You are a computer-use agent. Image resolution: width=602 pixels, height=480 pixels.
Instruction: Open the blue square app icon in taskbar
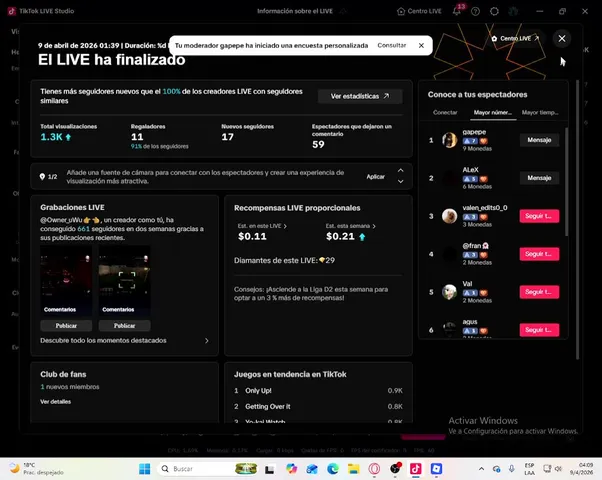pos(437,469)
